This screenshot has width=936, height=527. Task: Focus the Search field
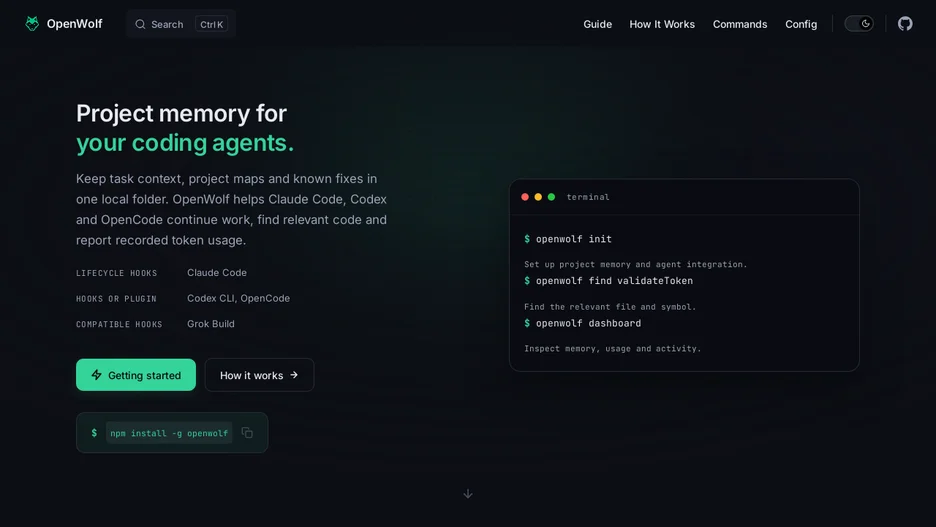[181, 24]
